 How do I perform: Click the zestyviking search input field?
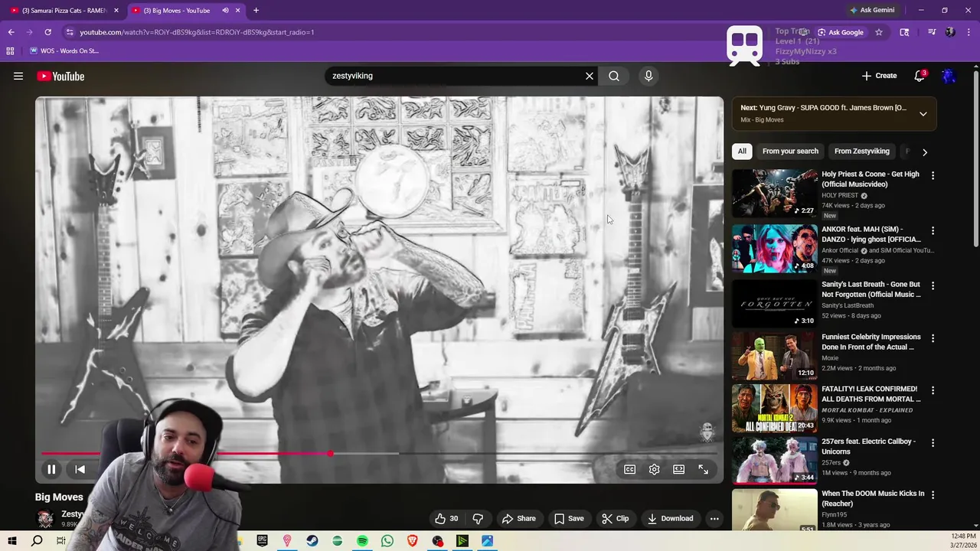[456, 76]
